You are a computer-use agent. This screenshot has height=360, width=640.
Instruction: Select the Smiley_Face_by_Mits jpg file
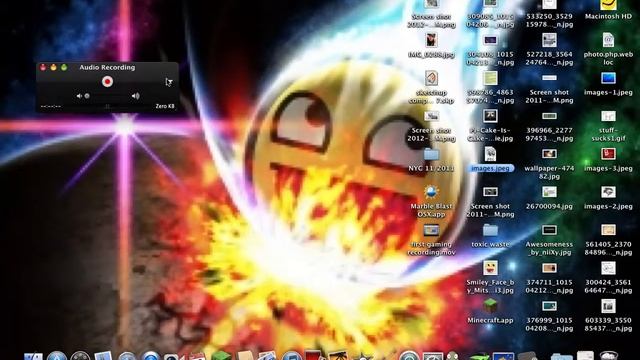(490, 268)
